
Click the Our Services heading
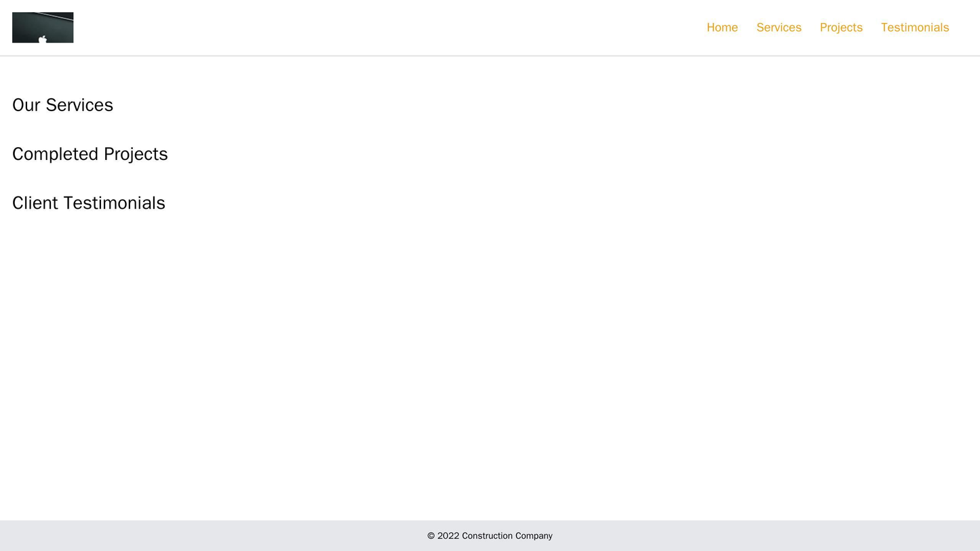coord(62,105)
